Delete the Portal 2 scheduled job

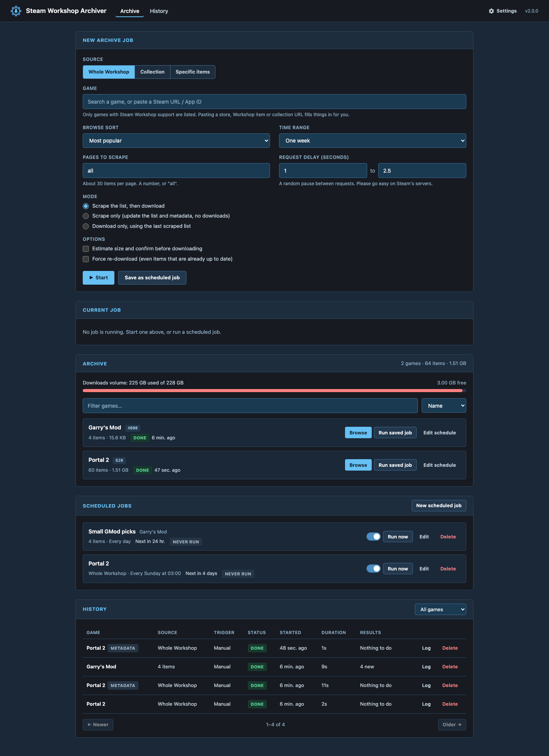click(448, 569)
